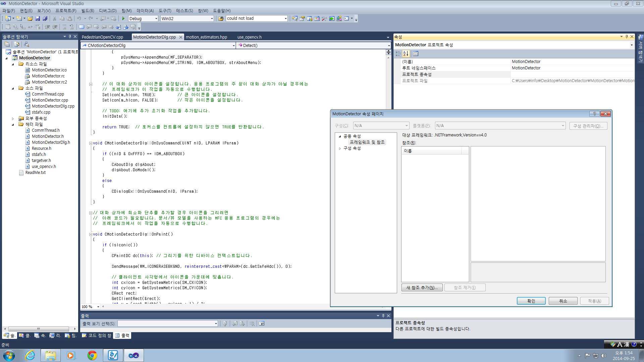Open the 빌드(B) menu
This screenshot has height=362, width=644.
(x=88, y=11)
